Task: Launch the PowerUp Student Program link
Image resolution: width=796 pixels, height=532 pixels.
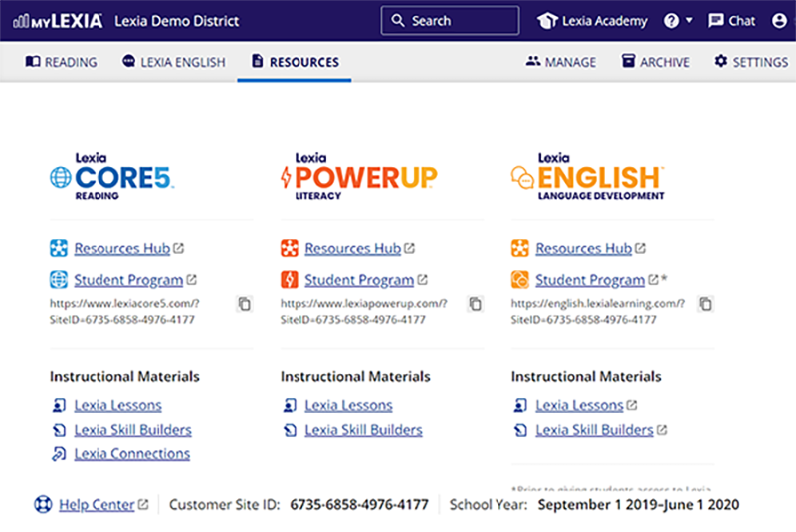Action: [359, 280]
